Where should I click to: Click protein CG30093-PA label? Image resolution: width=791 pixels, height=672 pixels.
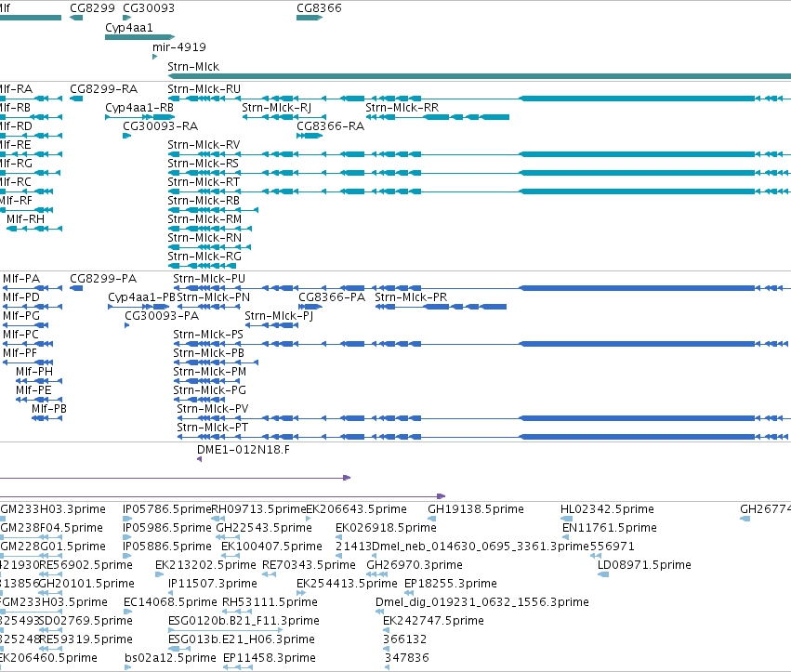pos(162,316)
